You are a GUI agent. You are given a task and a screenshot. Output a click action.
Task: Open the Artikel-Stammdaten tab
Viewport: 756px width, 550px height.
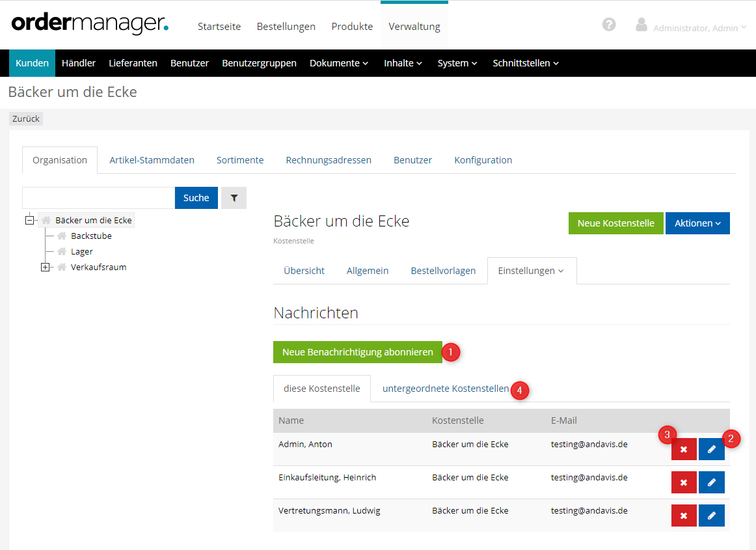point(152,160)
